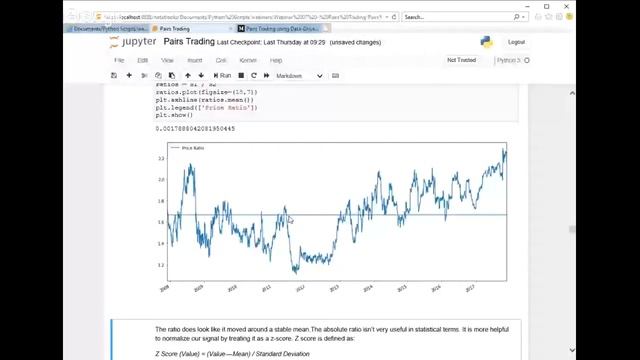Open the Edit menu
This screenshot has width=640, height=360.
(x=142, y=60)
